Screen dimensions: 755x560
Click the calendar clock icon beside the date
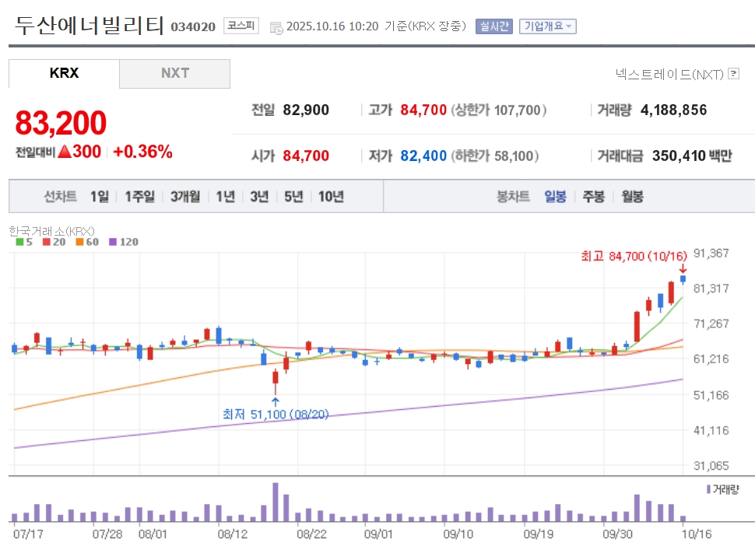276,28
